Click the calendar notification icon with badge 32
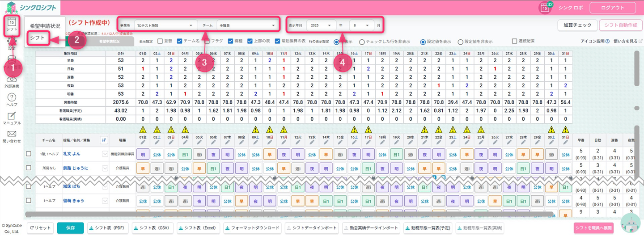This screenshot has height=236, width=644. (545, 8)
